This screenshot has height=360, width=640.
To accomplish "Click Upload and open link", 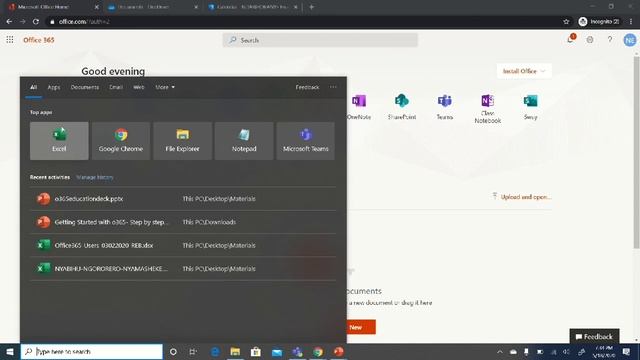I will pyautogui.click(x=522, y=197).
